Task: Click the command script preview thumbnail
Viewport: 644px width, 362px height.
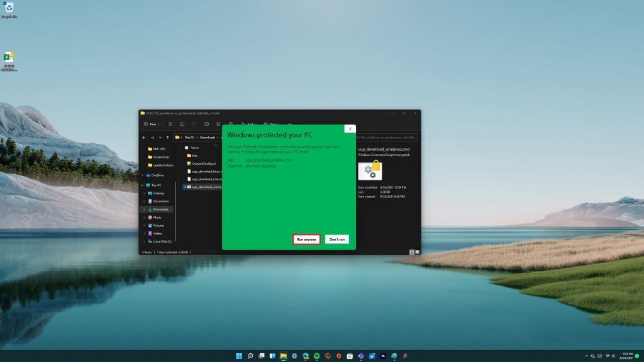Action: coord(370,171)
